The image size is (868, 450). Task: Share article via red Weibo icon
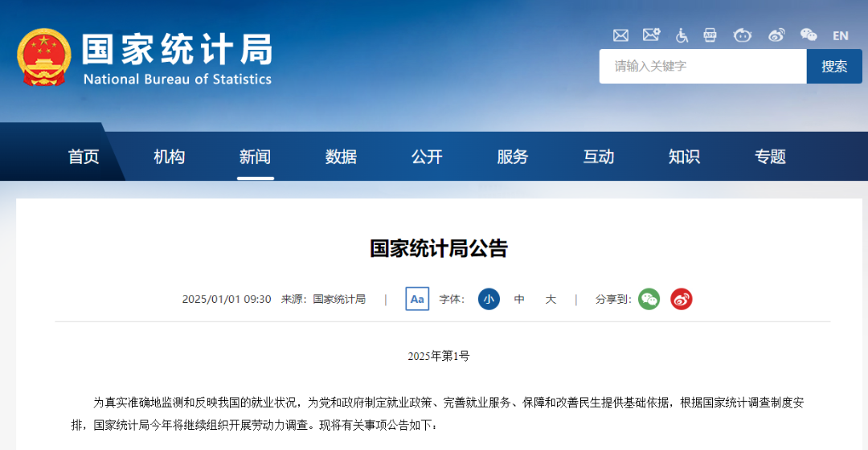[x=682, y=299]
